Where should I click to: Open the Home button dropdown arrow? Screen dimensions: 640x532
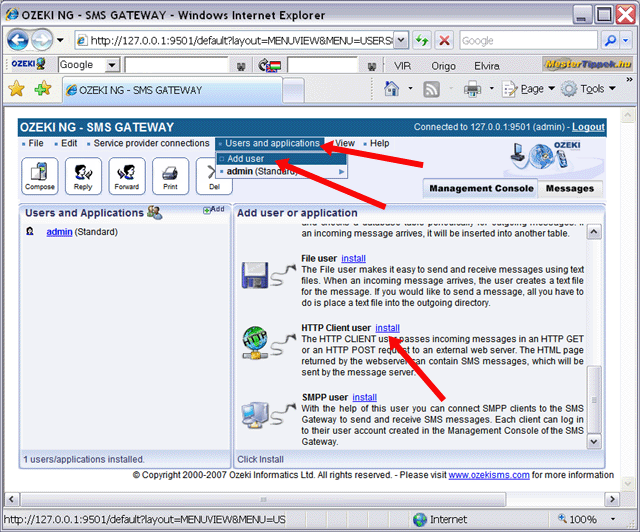pos(410,88)
